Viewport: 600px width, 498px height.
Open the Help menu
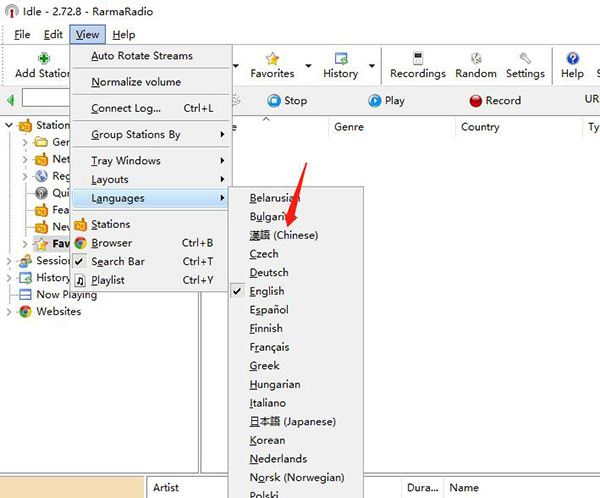124,35
